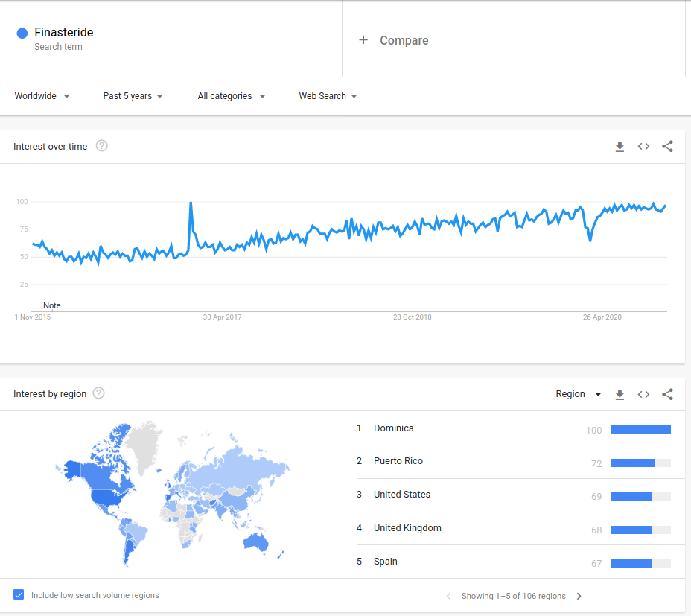Download the Interest by region data
Viewport: 691px width, 616px height.
(620, 395)
